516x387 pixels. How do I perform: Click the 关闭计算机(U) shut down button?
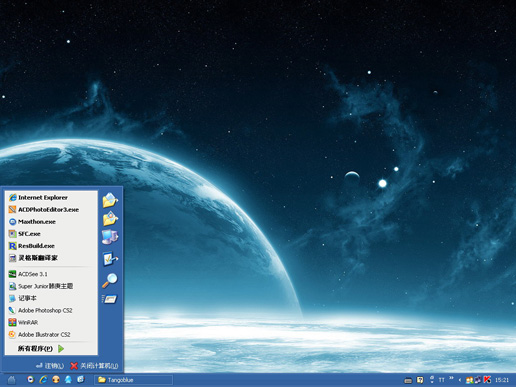click(94, 366)
